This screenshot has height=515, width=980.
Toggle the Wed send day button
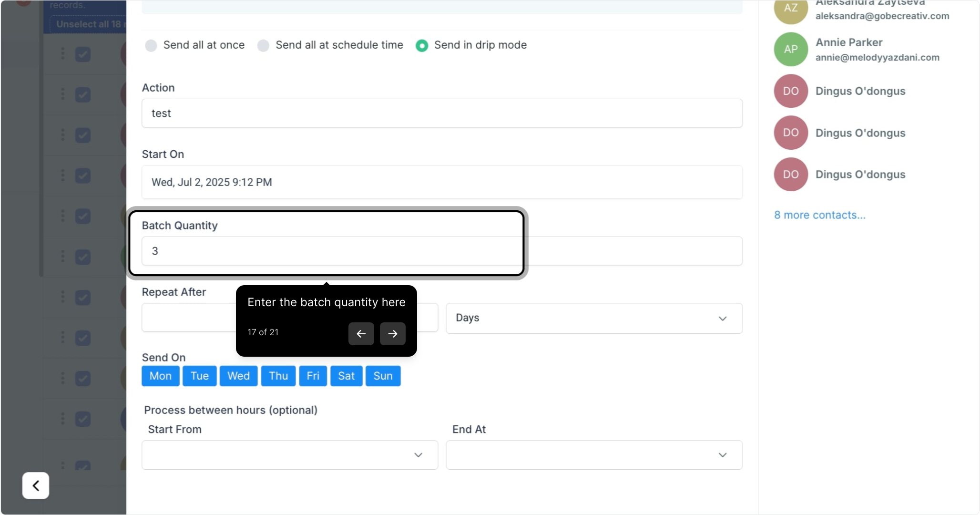click(x=238, y=376)
